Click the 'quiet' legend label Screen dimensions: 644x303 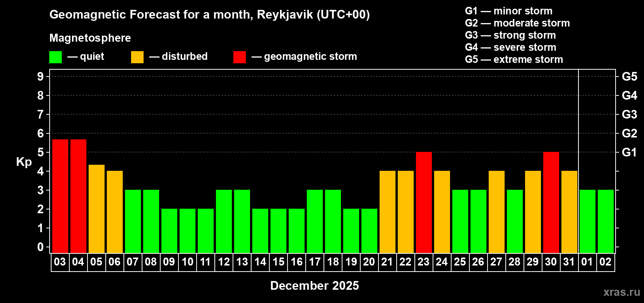pyautogui.click(x=92, y=56)
